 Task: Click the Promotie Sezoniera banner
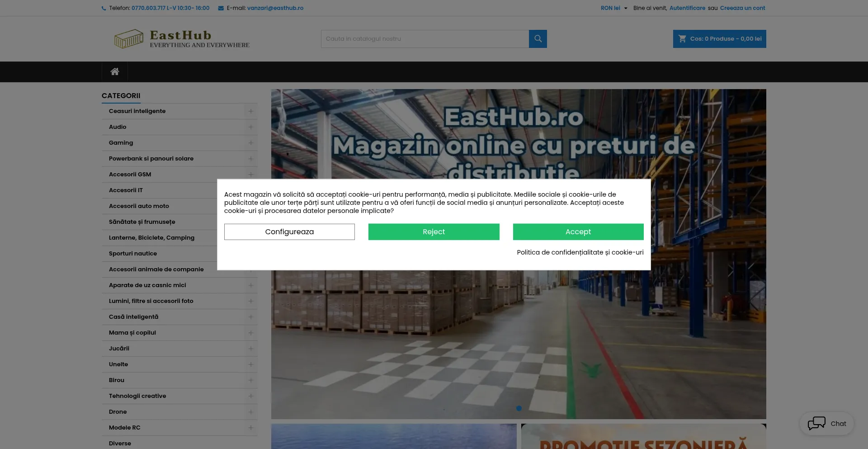pyautogui.click(x=643, y=437)
